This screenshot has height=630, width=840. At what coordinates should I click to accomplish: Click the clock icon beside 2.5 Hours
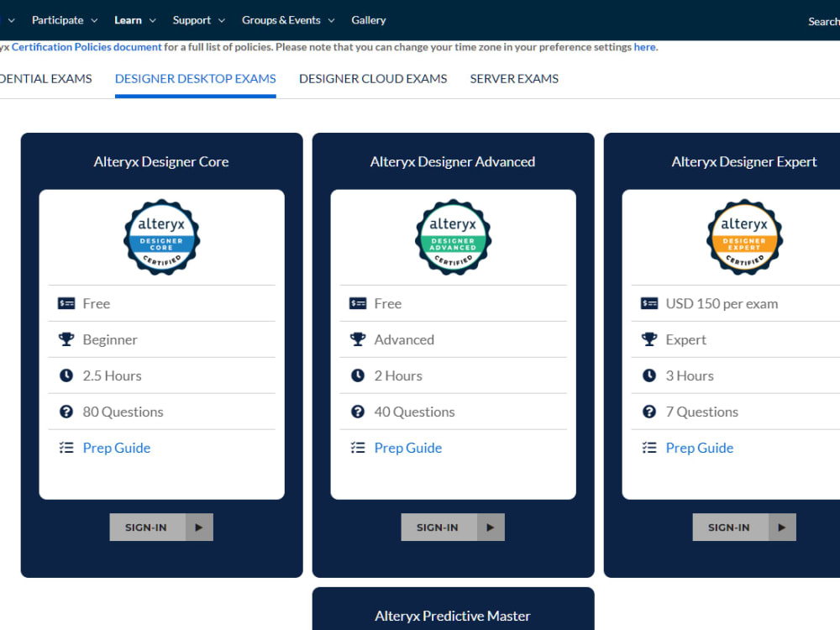tap(66, 375)
